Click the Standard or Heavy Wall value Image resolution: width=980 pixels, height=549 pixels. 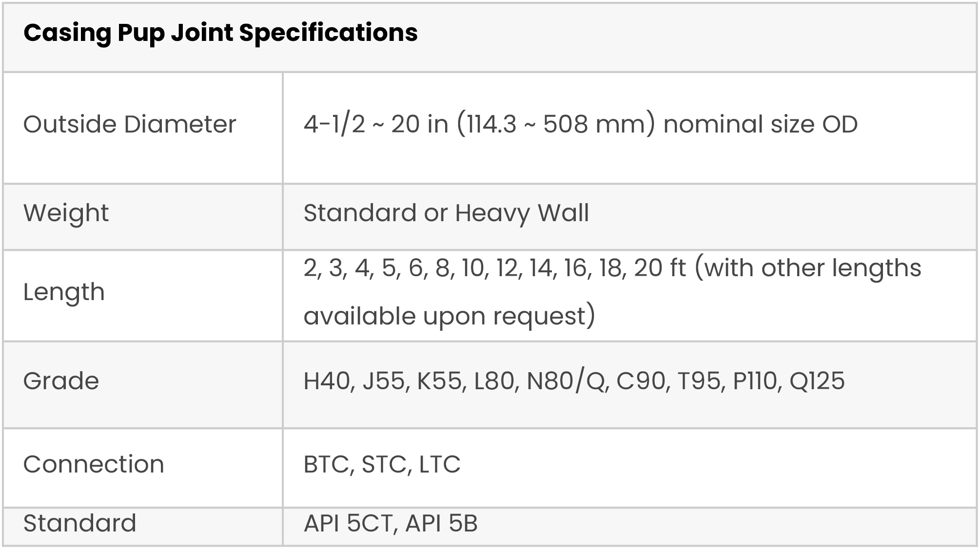pyautogui.click(x=446, y=213)
